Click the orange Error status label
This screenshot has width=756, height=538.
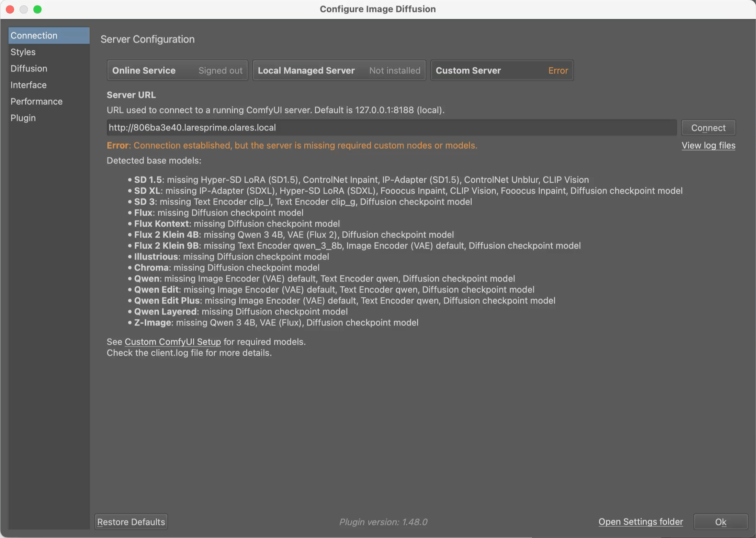click(558, 70)
